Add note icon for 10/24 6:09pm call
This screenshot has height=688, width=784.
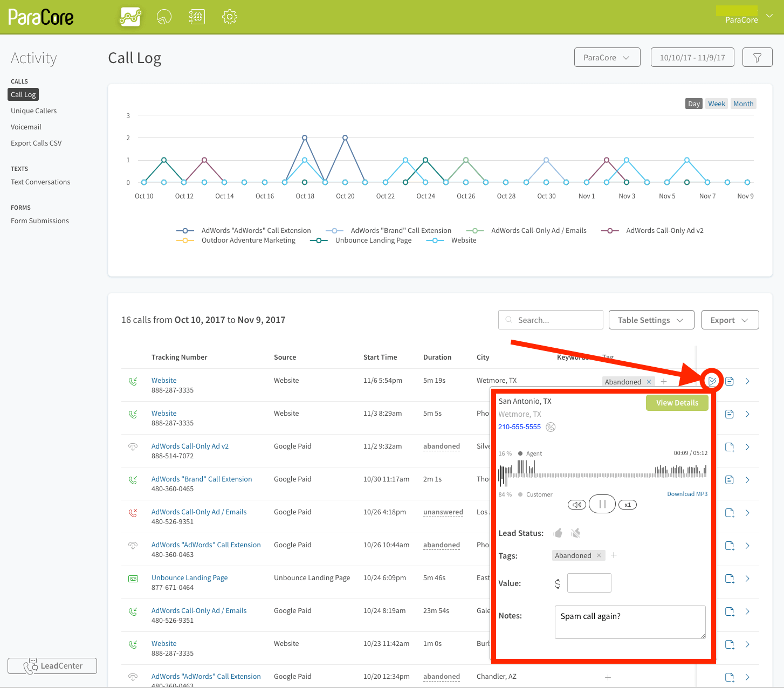click(730, 579)
